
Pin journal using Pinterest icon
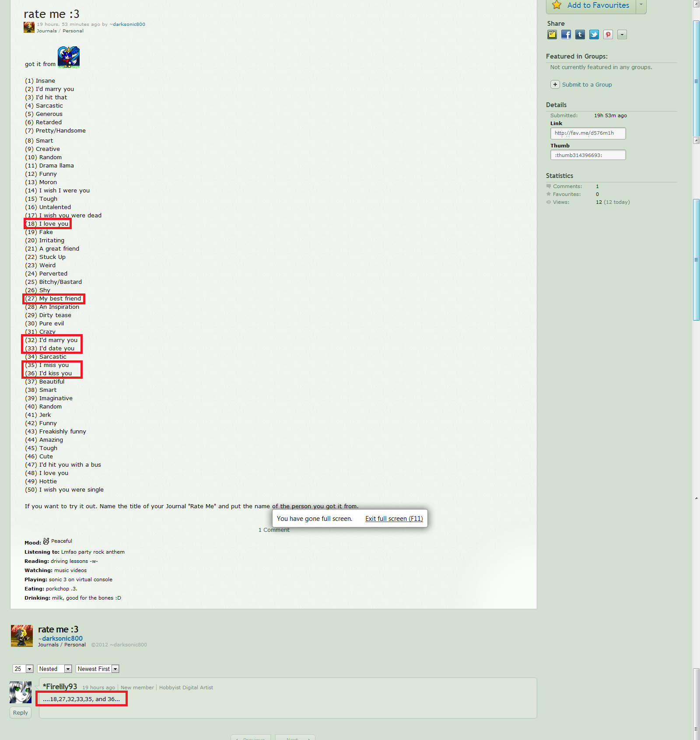608,35
